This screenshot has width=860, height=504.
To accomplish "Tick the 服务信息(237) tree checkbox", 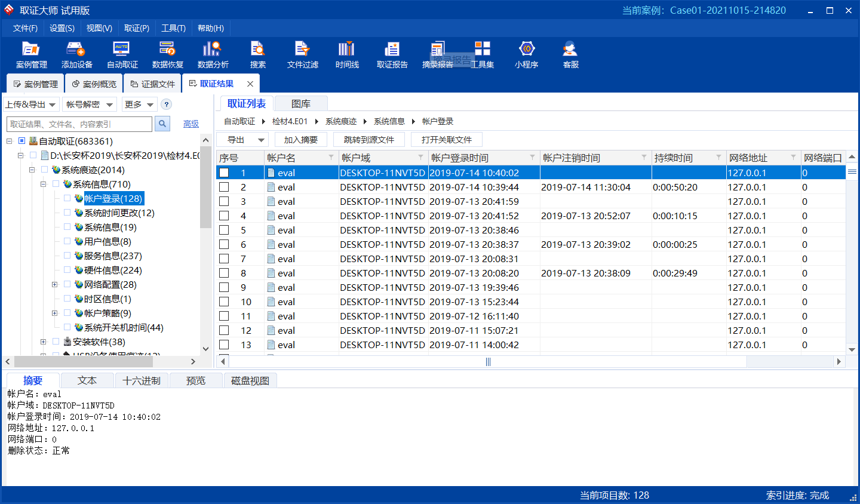I will click(67, 256).
